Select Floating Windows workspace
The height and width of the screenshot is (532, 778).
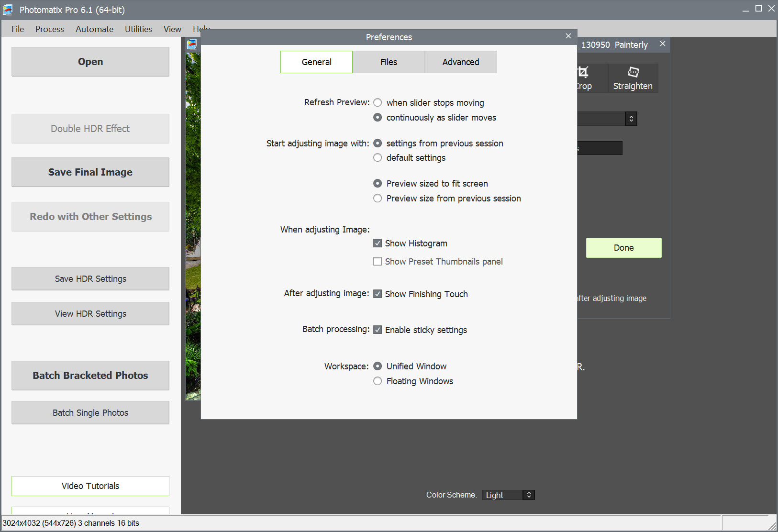click(378, 381)
